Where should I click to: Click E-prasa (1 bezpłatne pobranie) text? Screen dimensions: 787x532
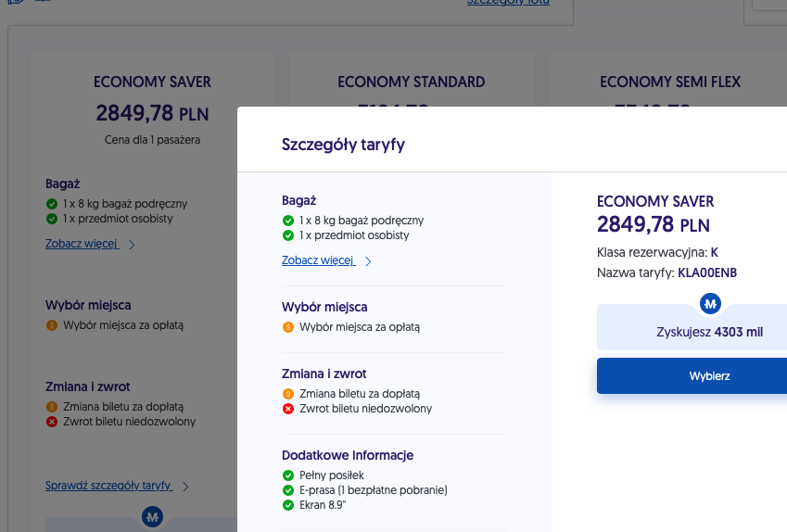click(x=374, y=490)
